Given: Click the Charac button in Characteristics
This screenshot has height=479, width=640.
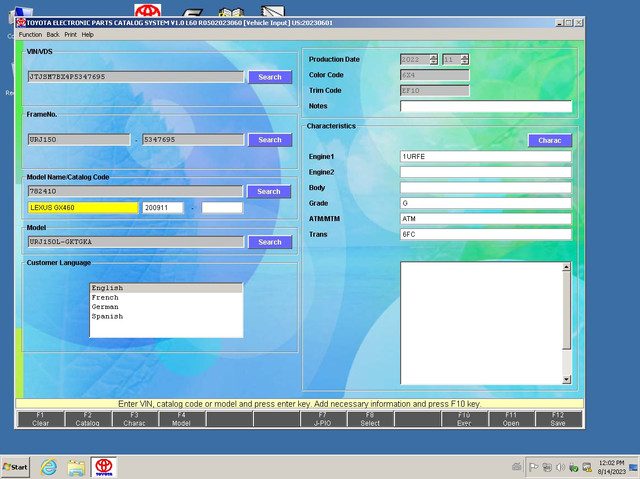Looking at the screenshot, I should click(x=550, y=140).
